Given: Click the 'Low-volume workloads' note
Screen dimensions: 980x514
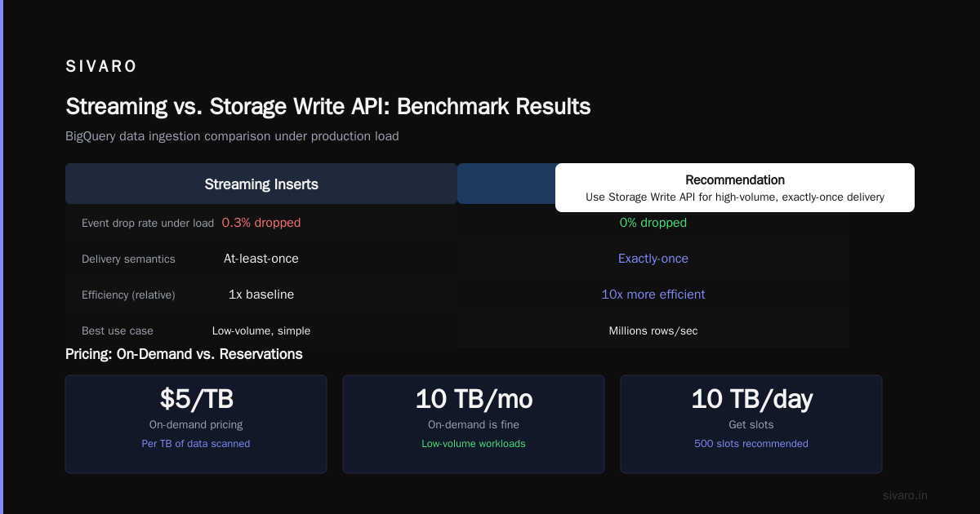Looking at the screenshot, I should (474, 444).
